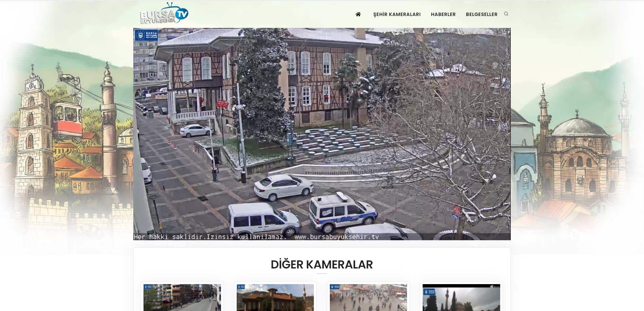The height and width of the screenshot is (311, 644).
Task: Click badge on crowded square thumbnail
Action: click(335, 287)
